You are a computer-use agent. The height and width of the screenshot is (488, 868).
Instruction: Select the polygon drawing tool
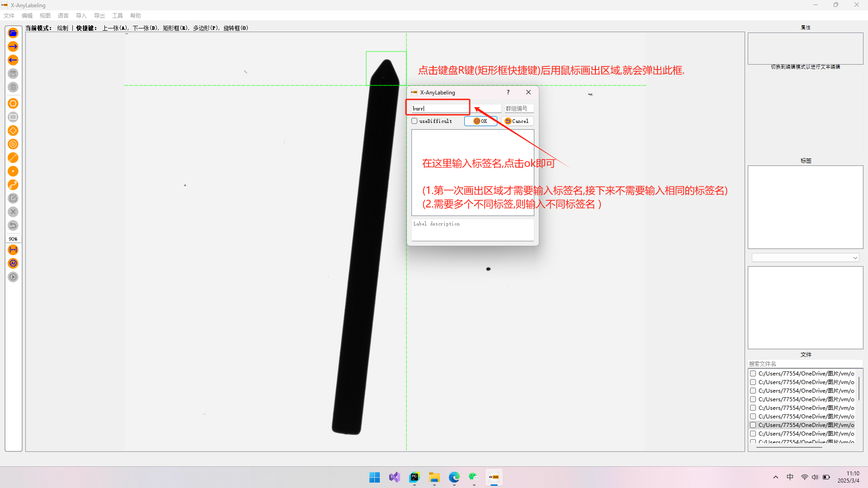point(13,103)
